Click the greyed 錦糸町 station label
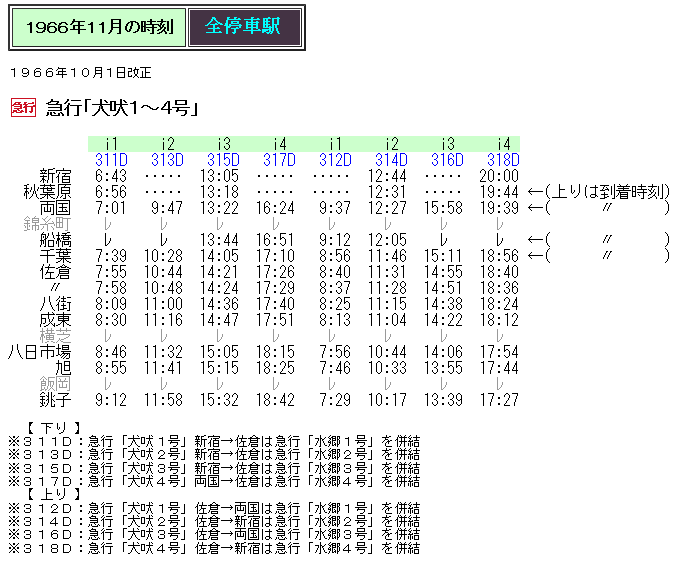Image resolution: width=690 pixels, height=563 pixels. (47, 224)
